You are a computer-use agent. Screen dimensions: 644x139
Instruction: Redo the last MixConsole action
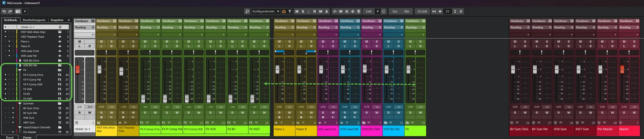click(10, 11)
